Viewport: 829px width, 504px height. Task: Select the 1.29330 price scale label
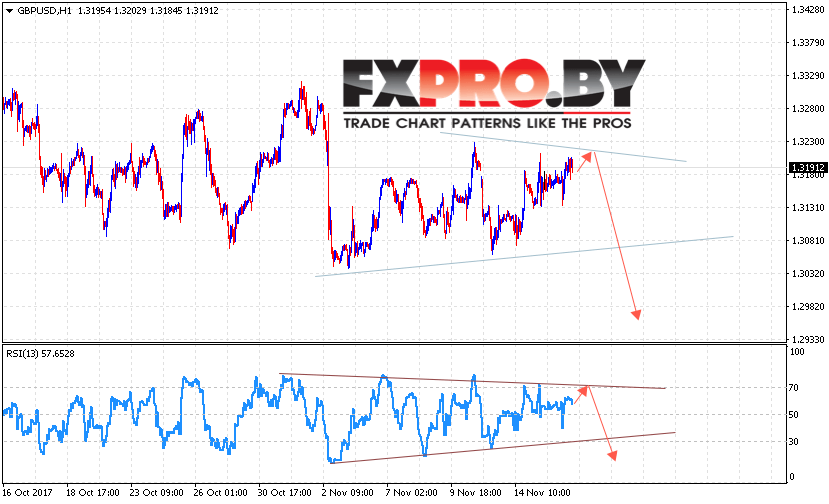(808, 339)
